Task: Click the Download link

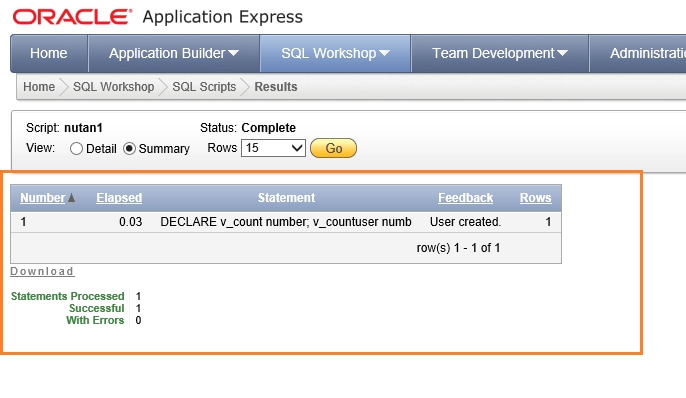Action: click(x=42, y=271)
